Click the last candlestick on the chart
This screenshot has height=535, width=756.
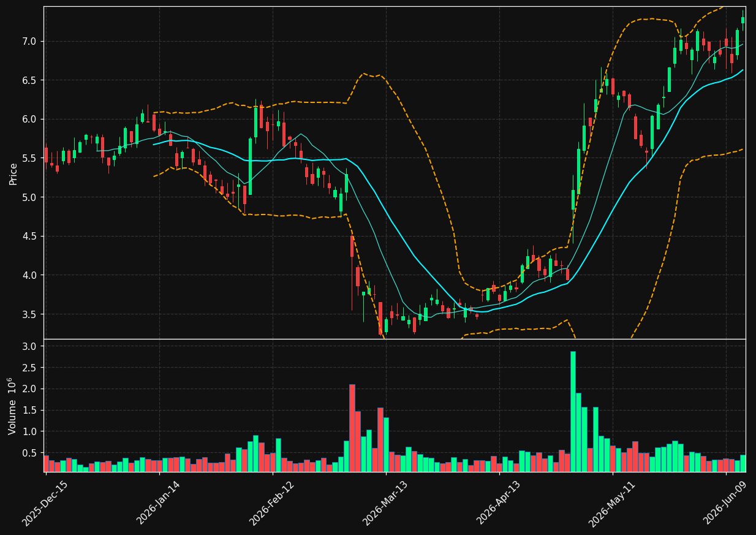pos(743,20)
